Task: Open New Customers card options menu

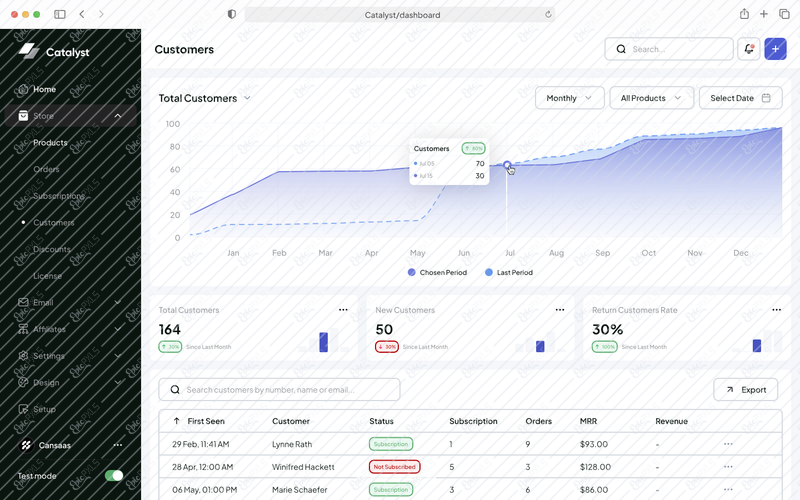Action: pyautogui.click(x=560, y=310)
